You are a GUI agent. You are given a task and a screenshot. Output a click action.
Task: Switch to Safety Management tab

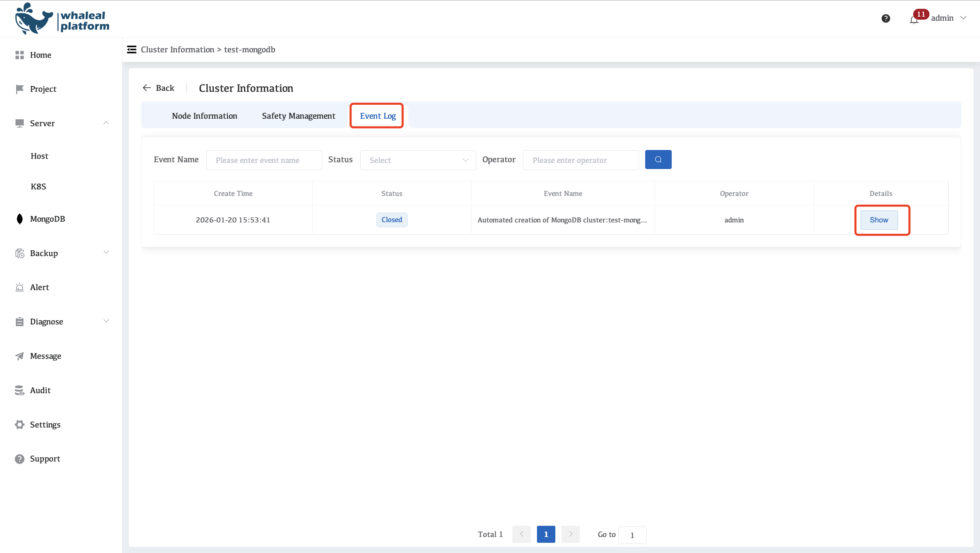(298, 116)
